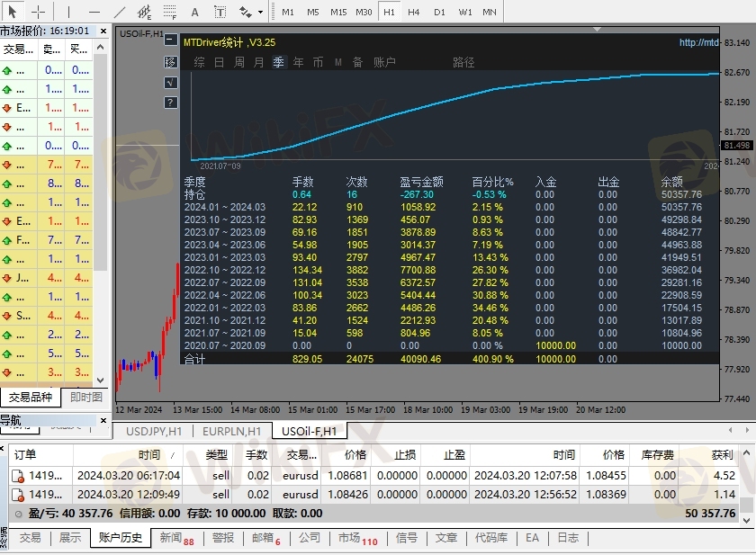This screenshot has height=555, width=756.
Task: Switch to the EURPLN,H1 chart tab
Action: pos(232,431)
